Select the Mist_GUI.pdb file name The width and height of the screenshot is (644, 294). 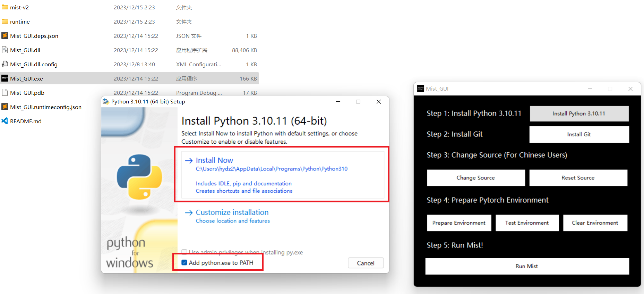point(27,93)
